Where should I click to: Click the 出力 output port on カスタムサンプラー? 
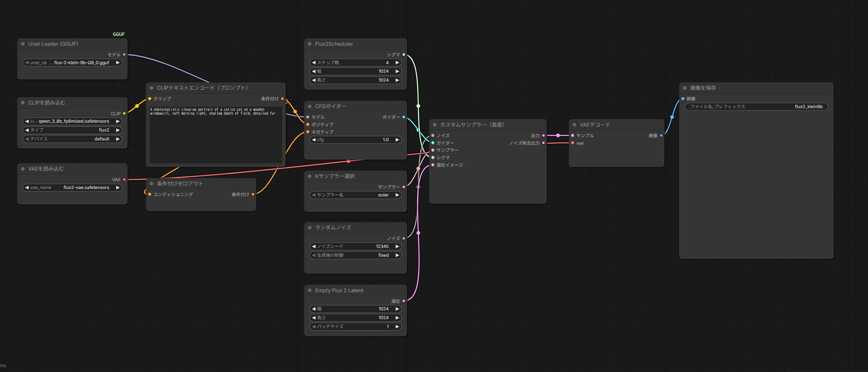543,135
